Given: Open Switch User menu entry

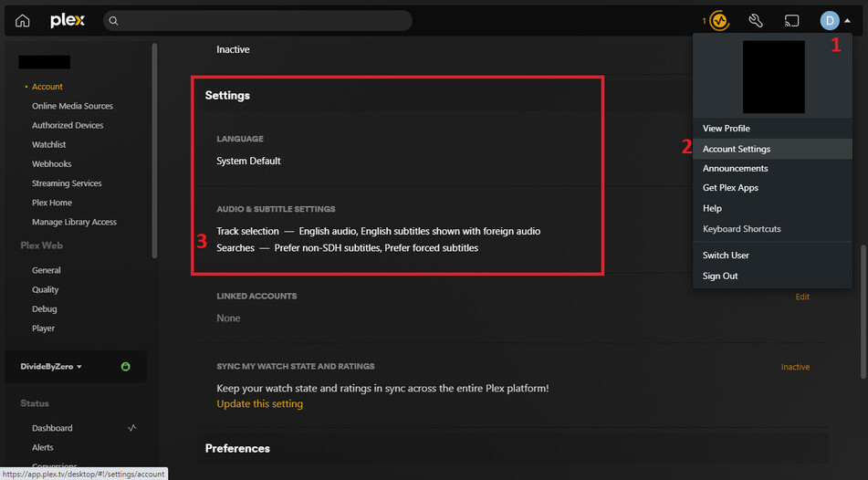Looking at the screenshot, I should point(726,256).
